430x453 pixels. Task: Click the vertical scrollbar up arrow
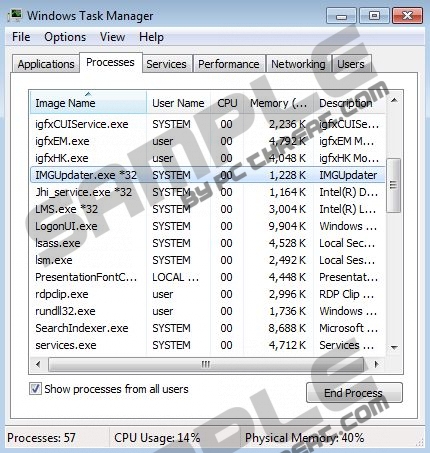pos(394,100)
